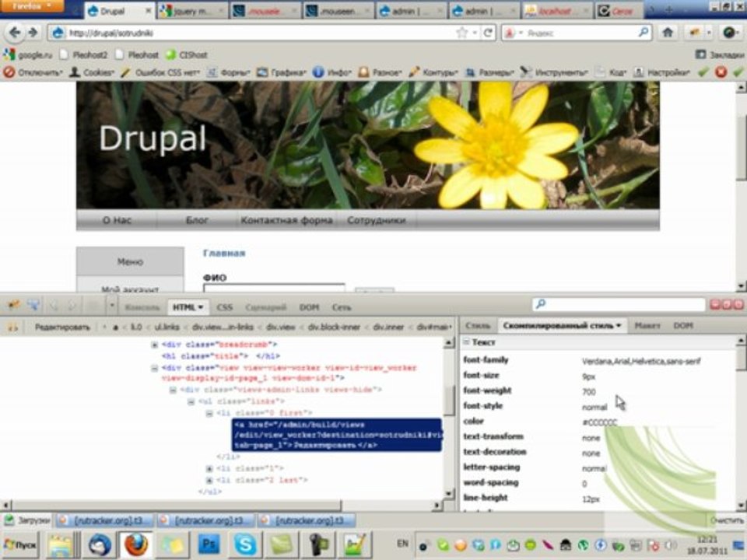Select the highlighted a href element
747x560 pixels.
point(337,435)
